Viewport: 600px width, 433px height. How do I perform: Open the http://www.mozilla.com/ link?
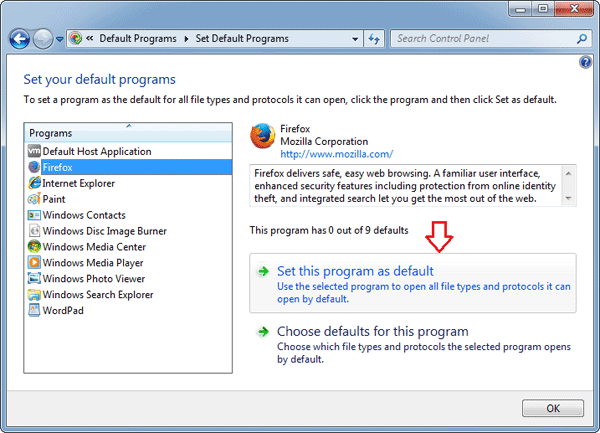coord(336,154)
